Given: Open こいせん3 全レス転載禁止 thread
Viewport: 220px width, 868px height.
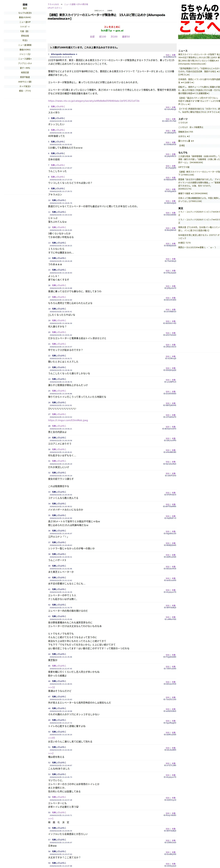Looking at the screenshot, I should (x=191, y=127).
